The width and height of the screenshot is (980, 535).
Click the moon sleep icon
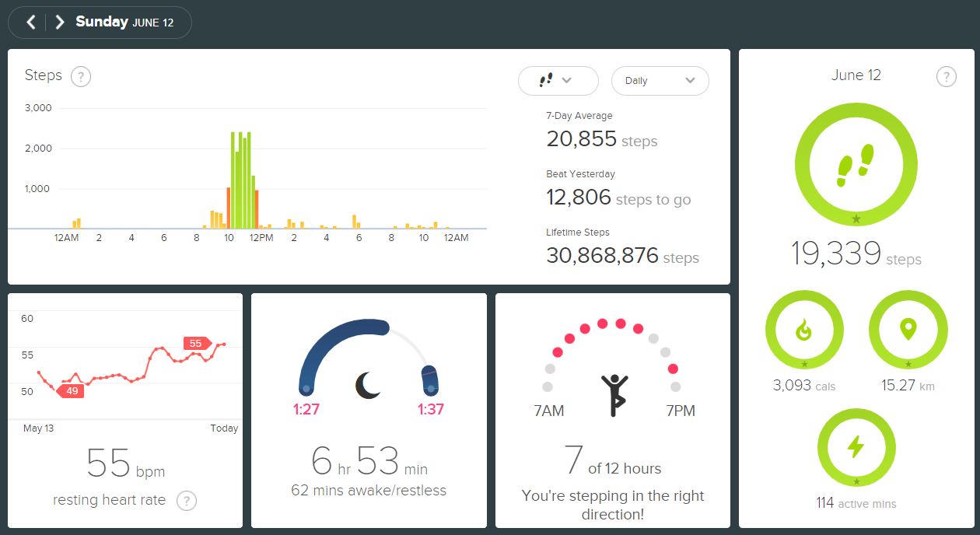[x=368, y=385]
